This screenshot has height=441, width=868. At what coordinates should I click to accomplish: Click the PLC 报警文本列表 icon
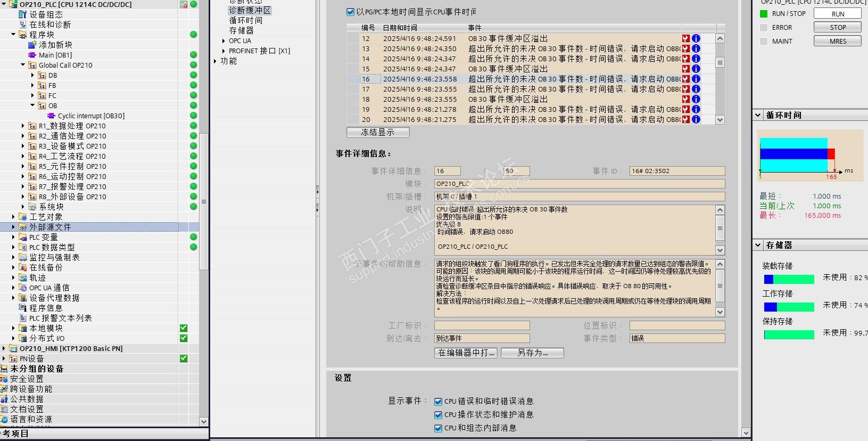pyautogui.click(x=23, y=318)
